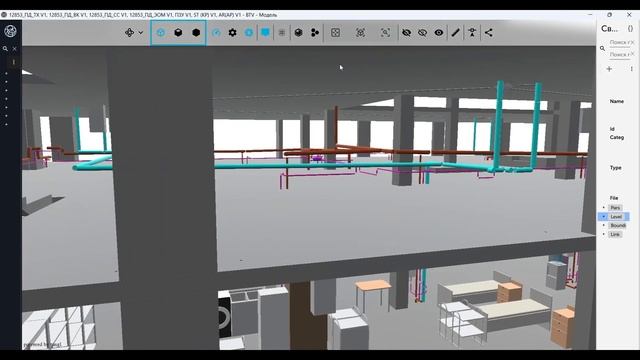Expand the Boundi property group

[x=604, y=225]
